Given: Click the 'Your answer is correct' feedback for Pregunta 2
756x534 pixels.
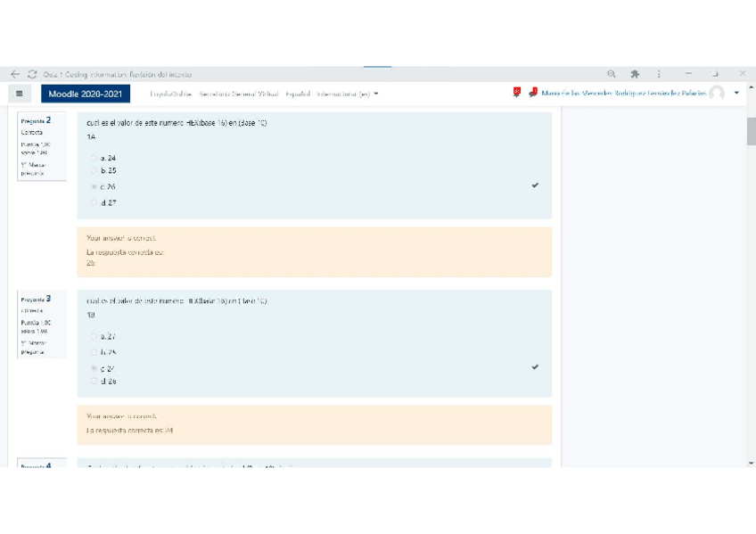Looking at the screenshot, I should (121, 238).
